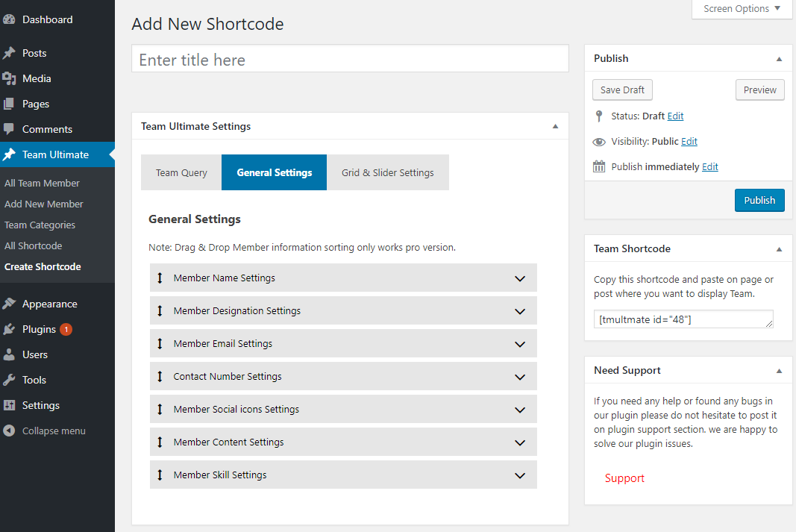Click the Plugins update count badge
The height and width of the screenshot is (532, 796).
pyautogui.click(x=66, y=330)
